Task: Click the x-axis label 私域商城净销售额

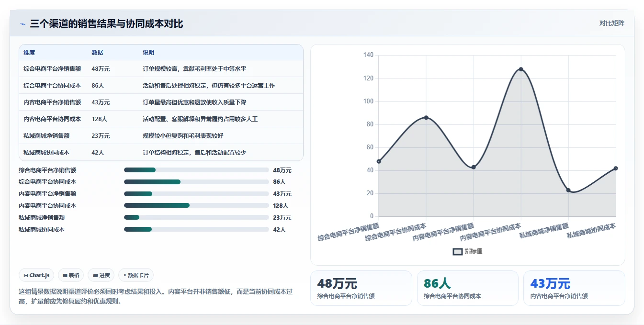Action: coord(544,231)
